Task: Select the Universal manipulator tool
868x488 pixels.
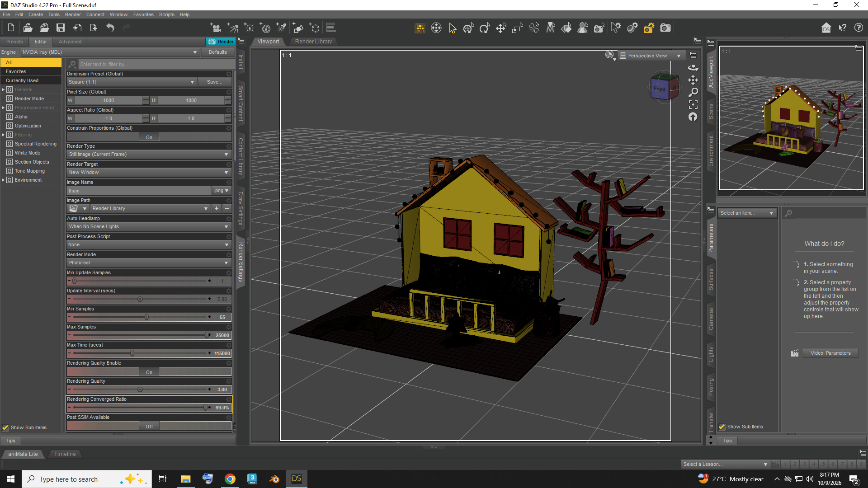Action: [x=469, y=28]
